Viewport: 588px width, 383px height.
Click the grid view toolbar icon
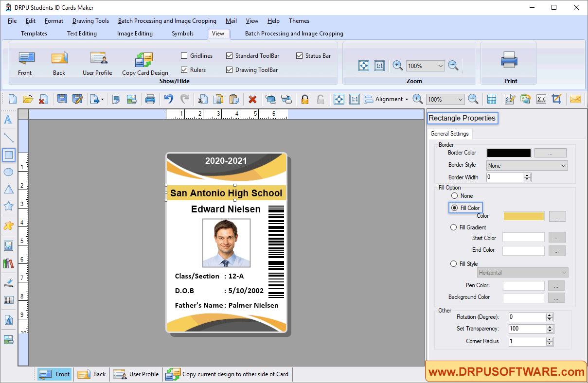click(492, 99)
